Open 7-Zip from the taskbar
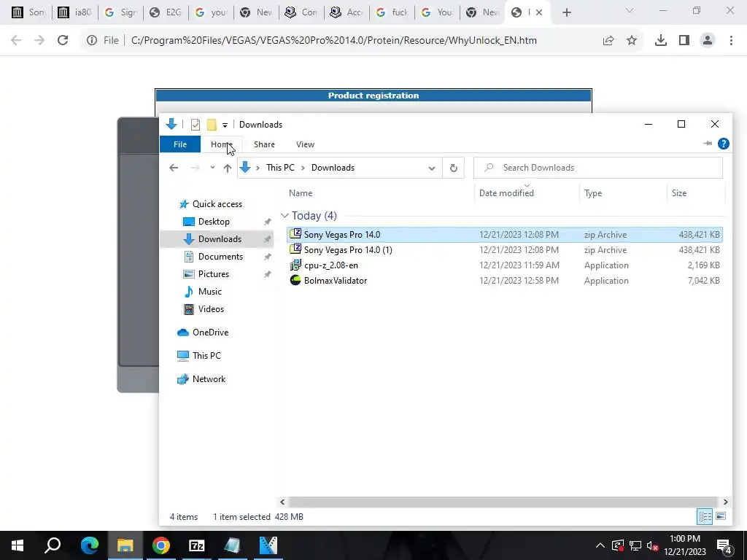747x560 pixels. [x=196, y=545]
